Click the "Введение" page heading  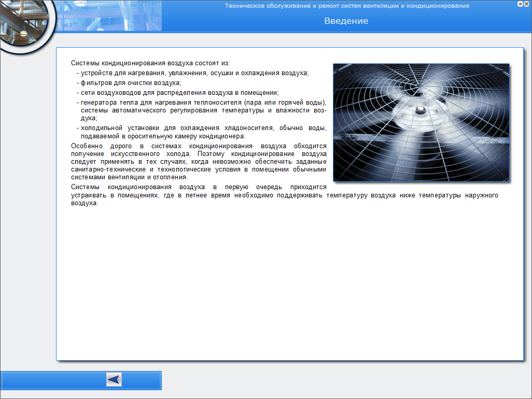pos(346,21)
